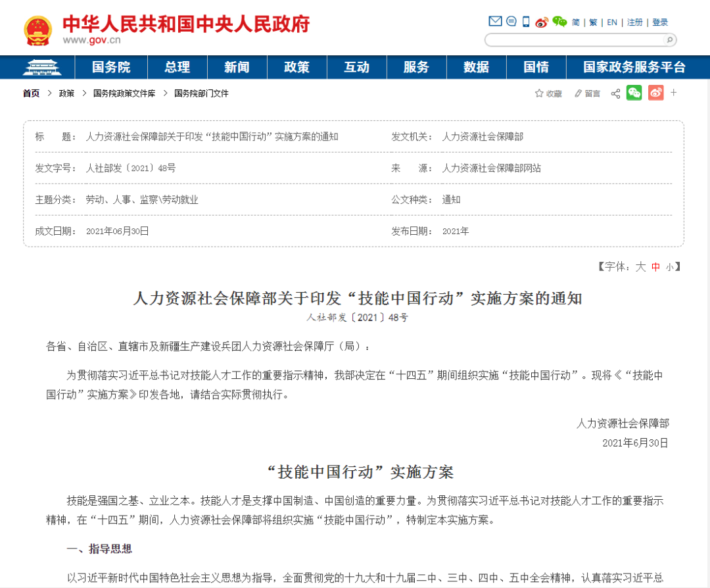Screen dimensions: 710x588
Task: Share the article via the red Weibo button
Action: pos(655,93)
